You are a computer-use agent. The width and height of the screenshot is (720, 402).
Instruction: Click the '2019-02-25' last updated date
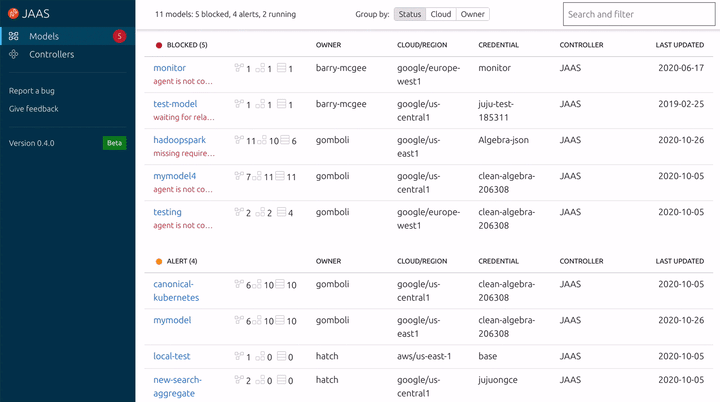tap(681, 104)
